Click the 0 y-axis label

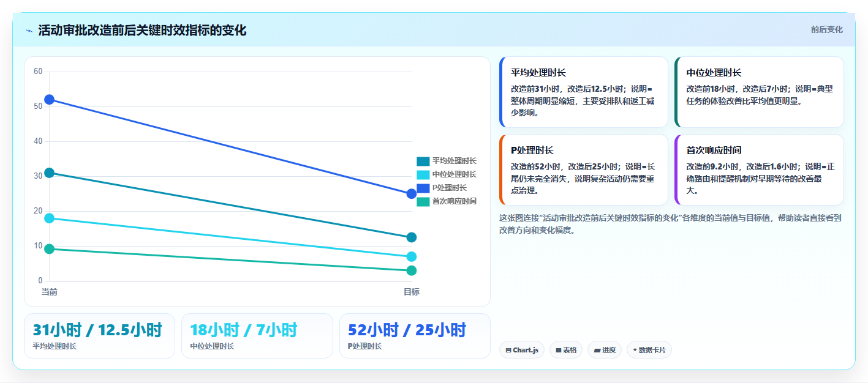click(40, 281)
